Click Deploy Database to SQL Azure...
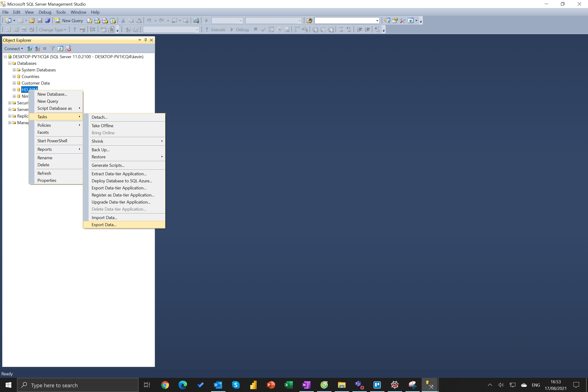 [x=124, y=181]
